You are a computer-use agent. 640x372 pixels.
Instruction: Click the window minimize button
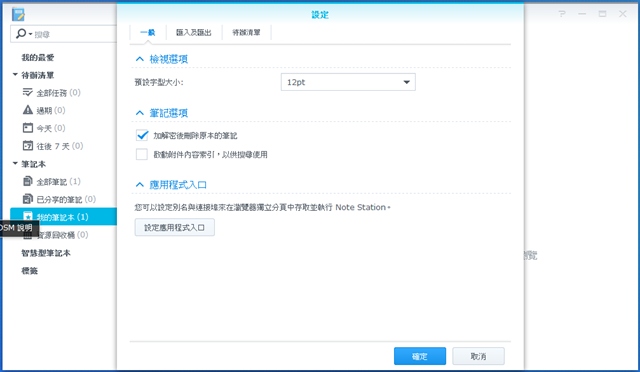pyautogui.click(x=582, y=14)
